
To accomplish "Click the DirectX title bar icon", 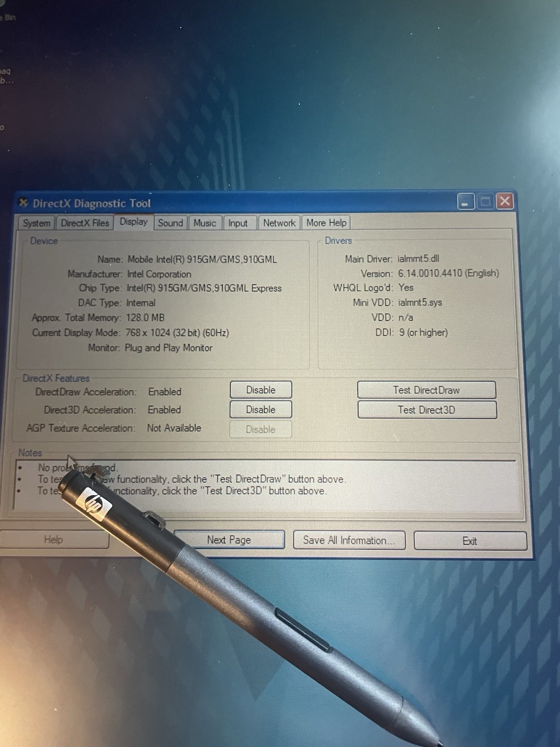I will (23, 203).
